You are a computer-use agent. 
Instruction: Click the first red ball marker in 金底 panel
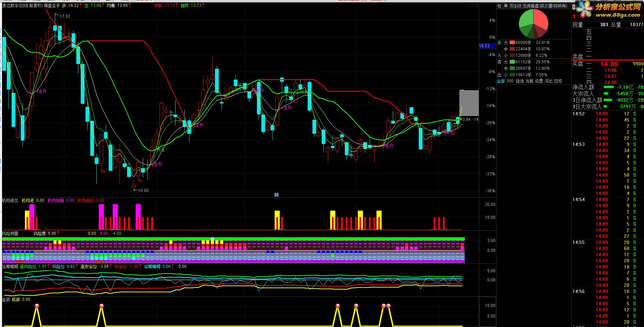[37, 306]
